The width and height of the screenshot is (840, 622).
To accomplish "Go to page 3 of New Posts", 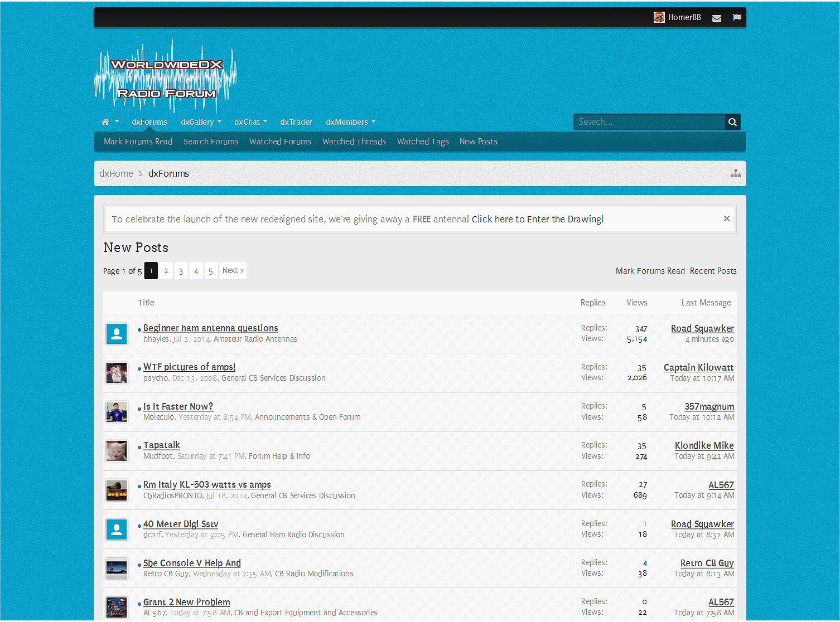I will [x=181, y=271].
